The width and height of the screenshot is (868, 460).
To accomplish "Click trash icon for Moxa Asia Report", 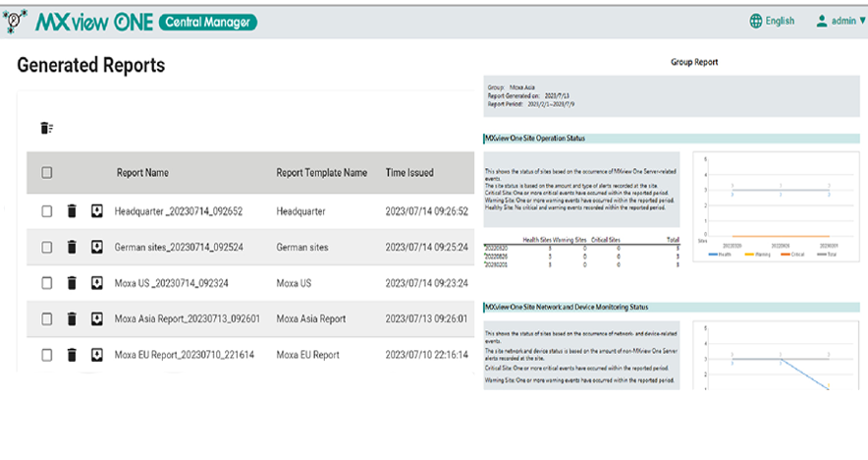I will [72, 318].
